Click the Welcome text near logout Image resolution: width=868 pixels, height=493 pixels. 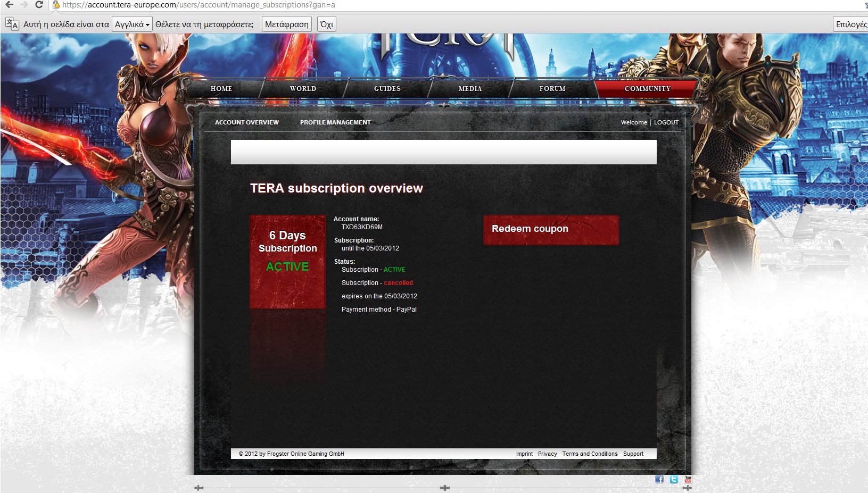point(634,122)
